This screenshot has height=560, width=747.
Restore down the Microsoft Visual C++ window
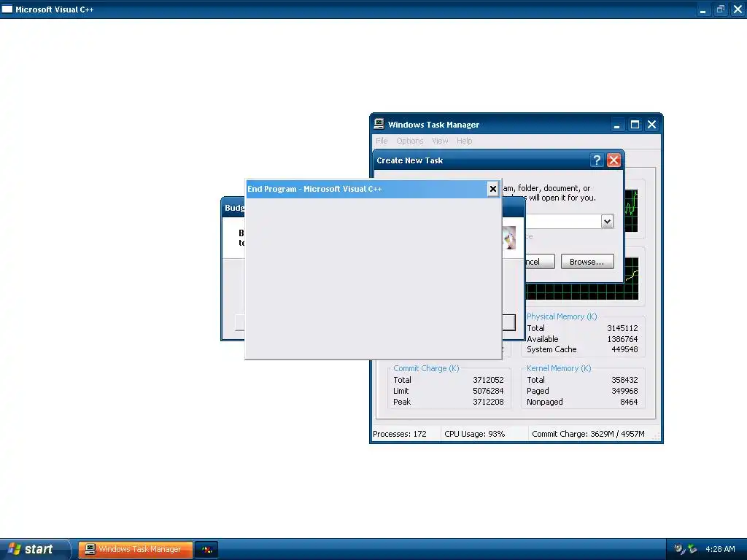[x=720, y=9]
